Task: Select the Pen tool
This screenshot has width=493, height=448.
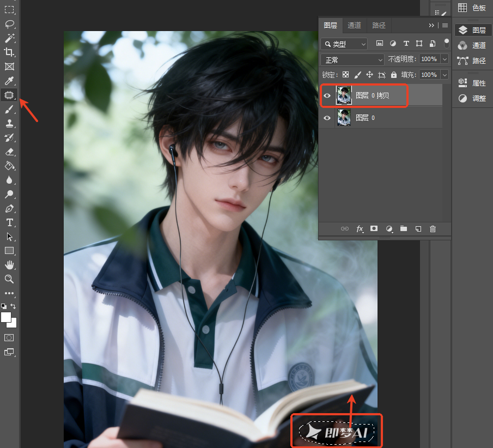Action: [x=9, y=209]
